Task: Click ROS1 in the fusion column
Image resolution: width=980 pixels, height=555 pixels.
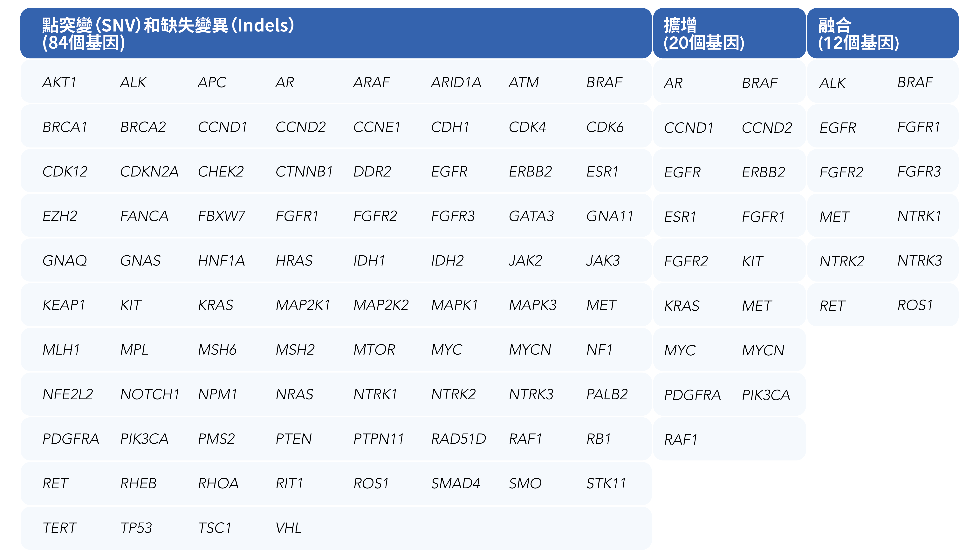Action: (915, 305)
